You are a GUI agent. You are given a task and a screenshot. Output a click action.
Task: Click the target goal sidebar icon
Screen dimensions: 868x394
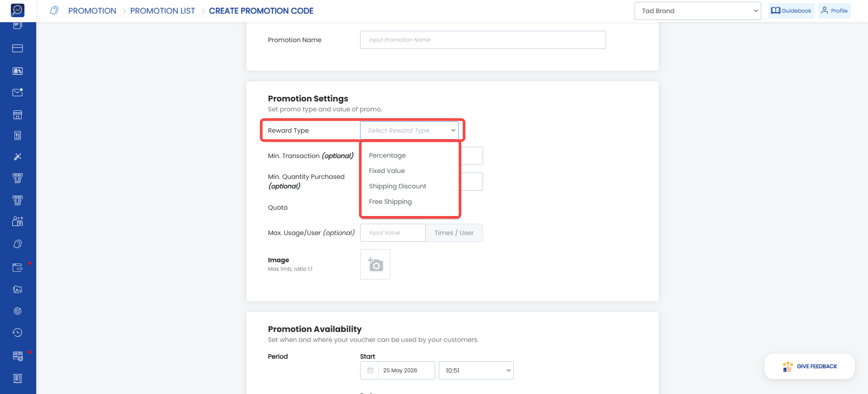(18, 311)
